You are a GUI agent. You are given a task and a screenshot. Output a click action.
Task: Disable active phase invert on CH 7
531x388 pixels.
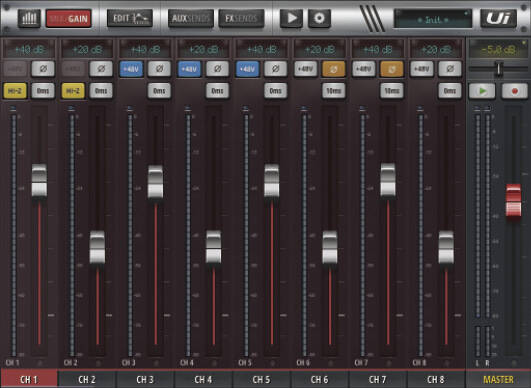[x=392, y=69]
